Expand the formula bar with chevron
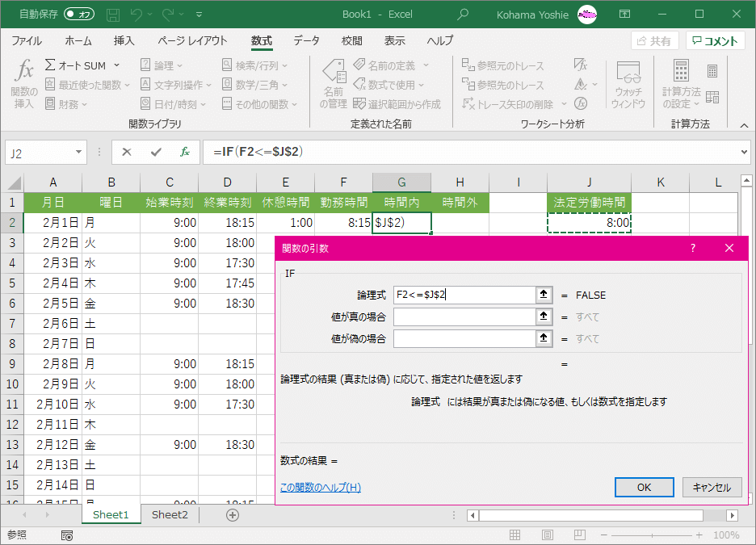The width and height of the screenshot is (756, 545). [744, 152]
